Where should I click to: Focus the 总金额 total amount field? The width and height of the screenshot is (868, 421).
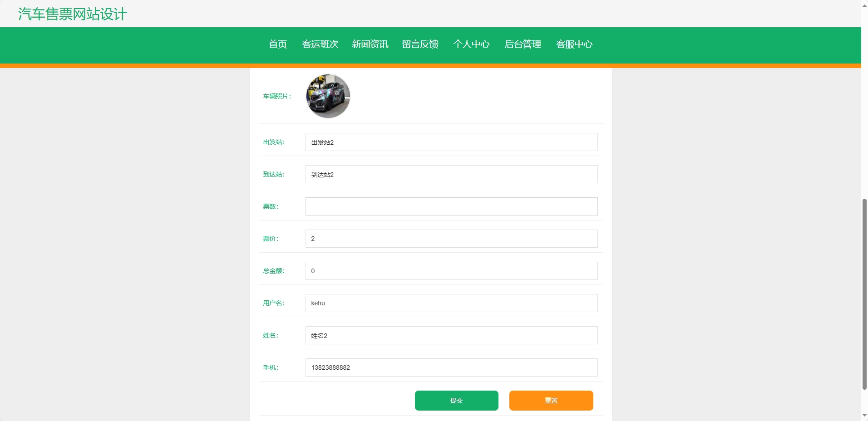point(451,271)
